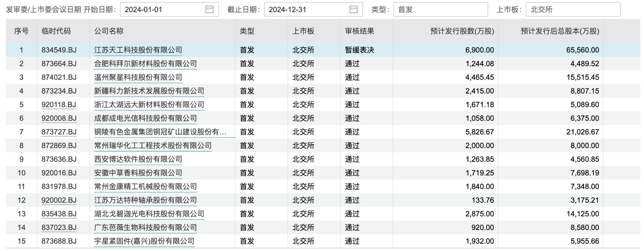Image resolution: width=644 pixels, height=251 pixels.
Task: Sort by 预计发行股数(万股) column header
Action: (462, 31)
